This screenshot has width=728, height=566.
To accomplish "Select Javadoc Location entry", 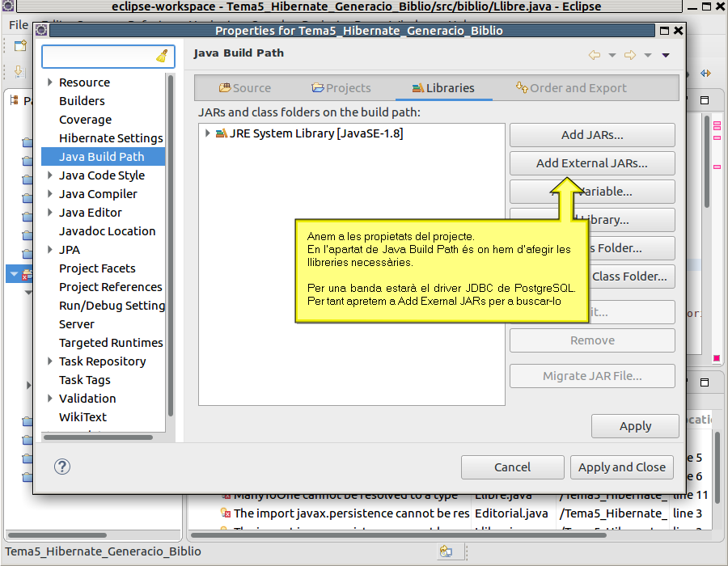I will tap(108, 231).
